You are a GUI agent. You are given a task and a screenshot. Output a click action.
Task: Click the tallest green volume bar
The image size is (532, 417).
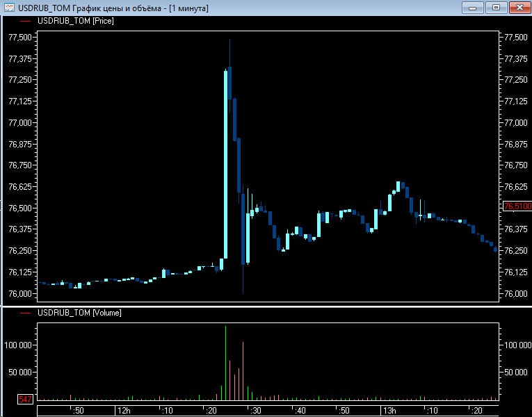(225, 361)
